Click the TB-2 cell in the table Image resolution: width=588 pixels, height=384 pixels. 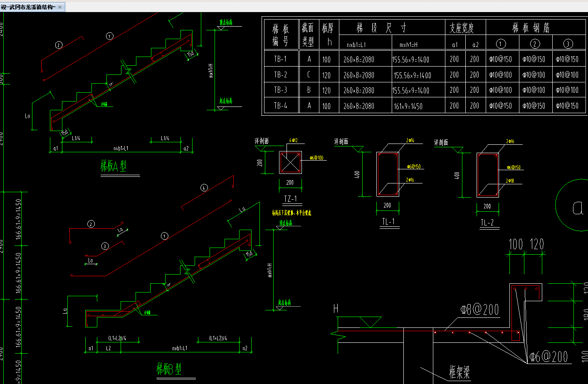[x=280, y=74]
